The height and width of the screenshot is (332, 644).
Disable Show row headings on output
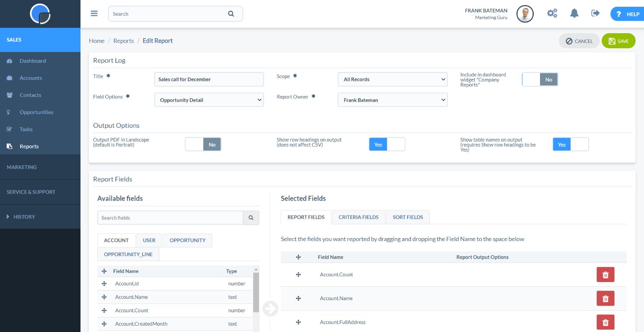pos(387,145)
